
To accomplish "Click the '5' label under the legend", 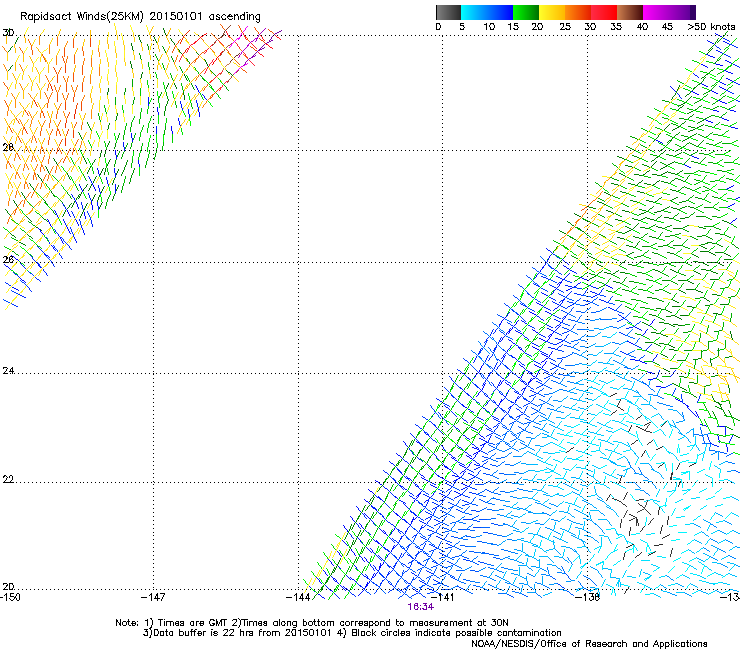I will [462, 27].
